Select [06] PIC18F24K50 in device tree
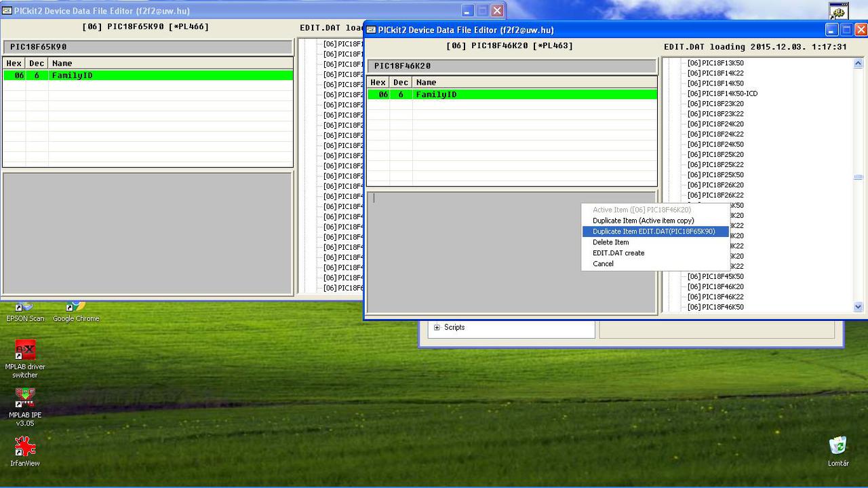The height and width of the screenshot is (488, 868). pyautogui.click(x=715, y=145)
